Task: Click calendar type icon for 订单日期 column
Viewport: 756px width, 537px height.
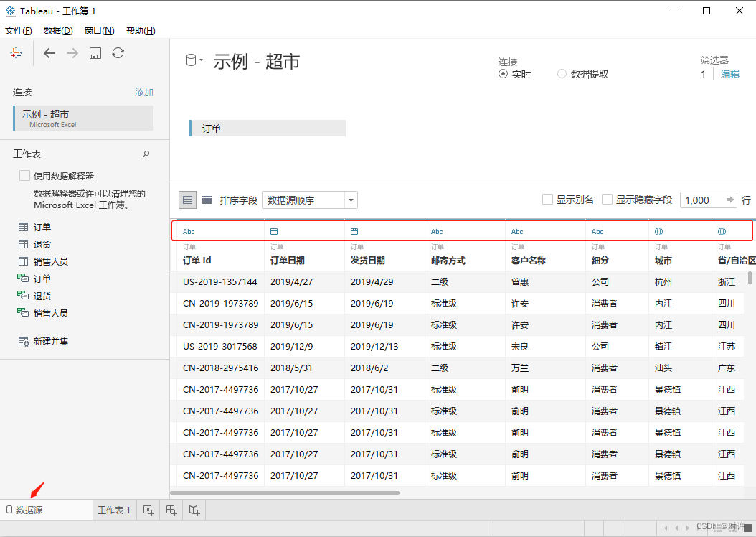Action: click(274, 232)
